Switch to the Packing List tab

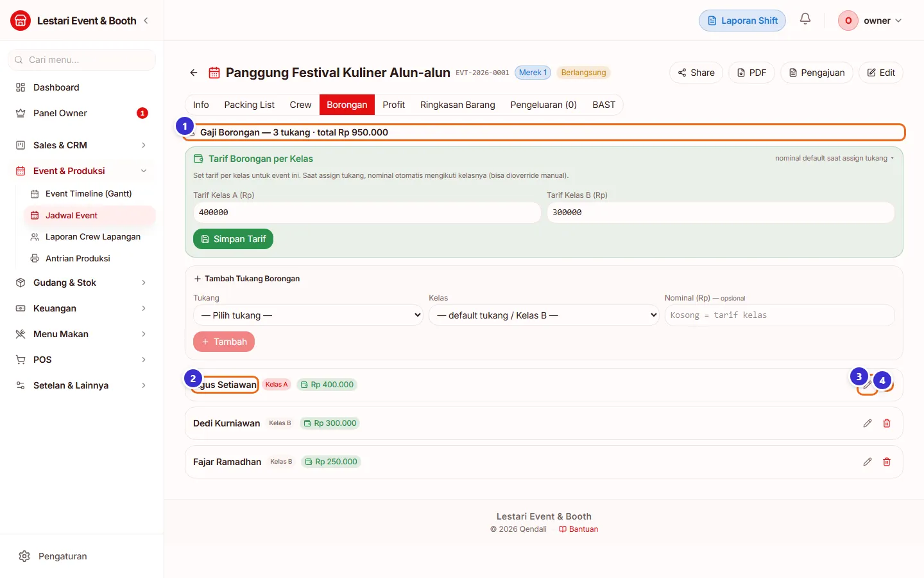tap(249, 105)
